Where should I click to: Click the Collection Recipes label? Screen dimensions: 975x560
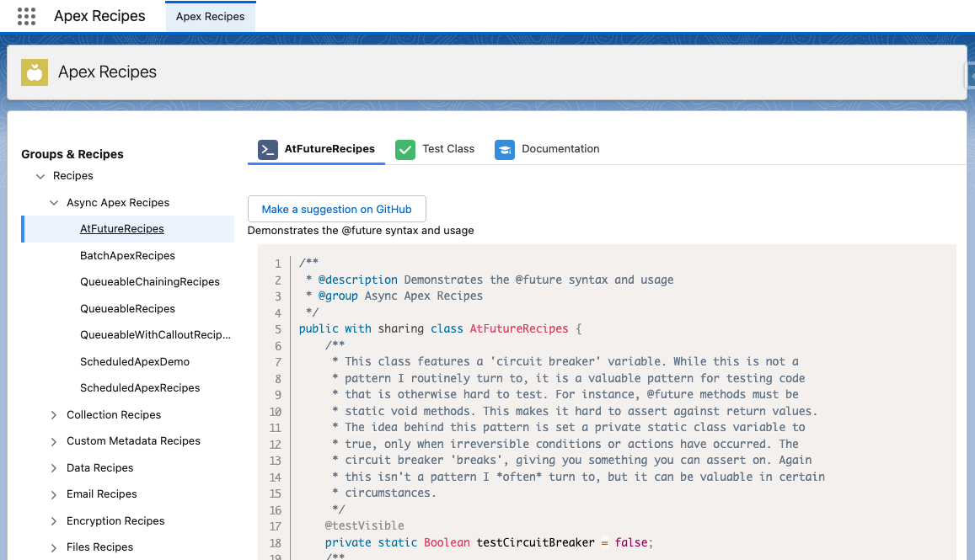[x=114, y=414]
